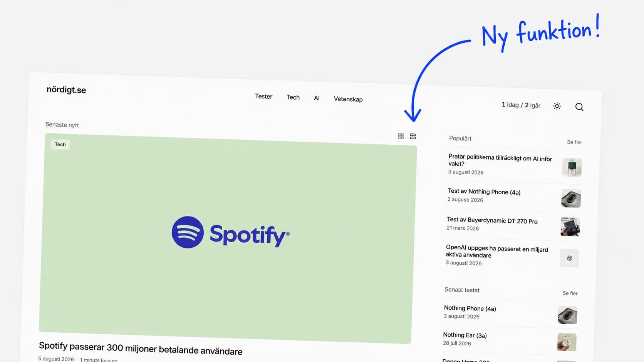Open the Spotify article hero image

coord(228,239)
